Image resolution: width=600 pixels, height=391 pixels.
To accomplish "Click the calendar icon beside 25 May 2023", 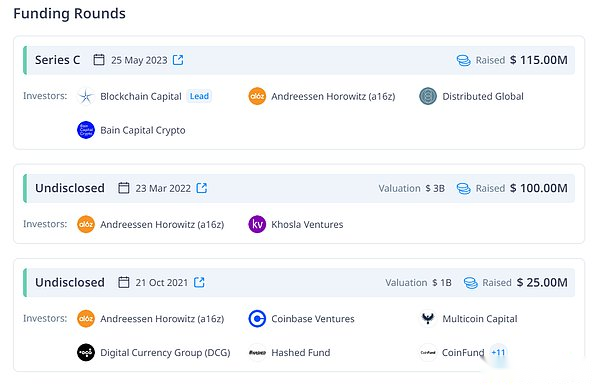I will pos(99,60).
